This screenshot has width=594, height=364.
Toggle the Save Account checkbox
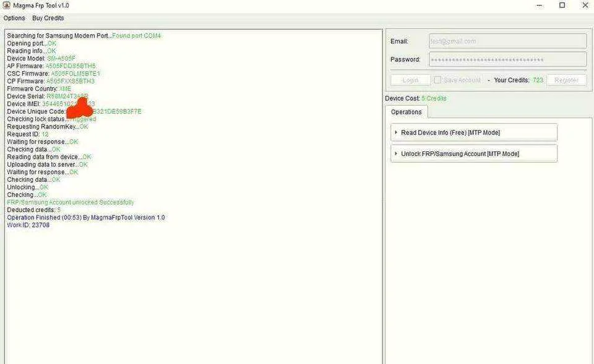[x=437, y=80]
